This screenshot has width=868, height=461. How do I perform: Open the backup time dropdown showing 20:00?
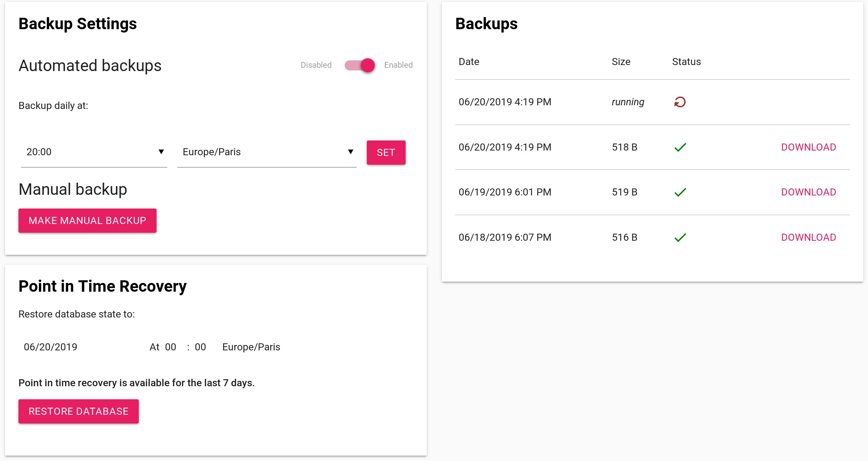tap(94, 152)
